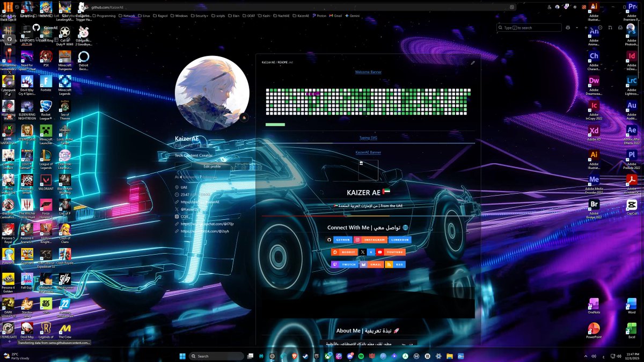Select the Adobe XD desktop icon

pyautogui.click(x=594, y=134)
